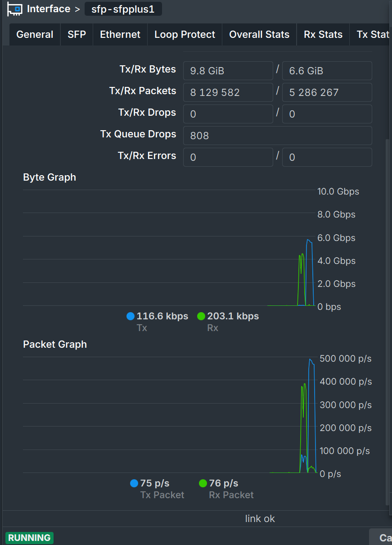Click the interface card icon in header
The width and height of the screenshot is (392, 545).
[x=15, y=9]
